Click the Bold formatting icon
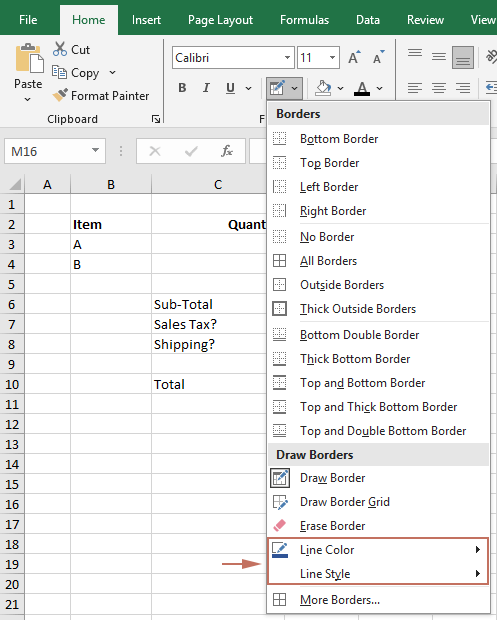The width and height of the screenshot is (497, 620). tap(182, 88)
